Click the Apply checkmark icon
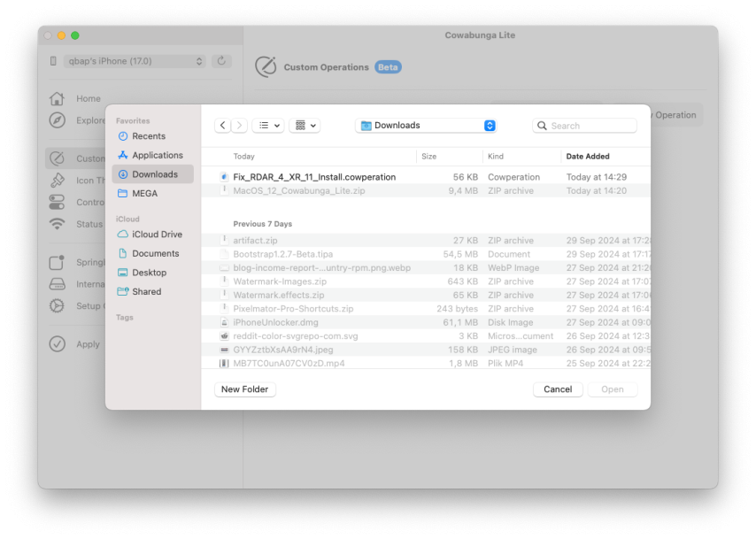Viewport: 756px width, 539px height. click(57, 343)
